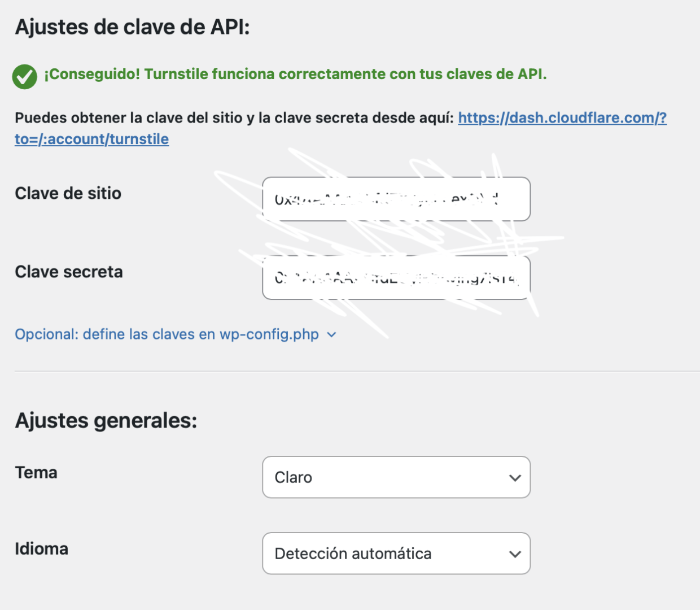Screen dimensions: 700x610
Task: Click the arrow icon in Tema selector
Action: point(514,478)
